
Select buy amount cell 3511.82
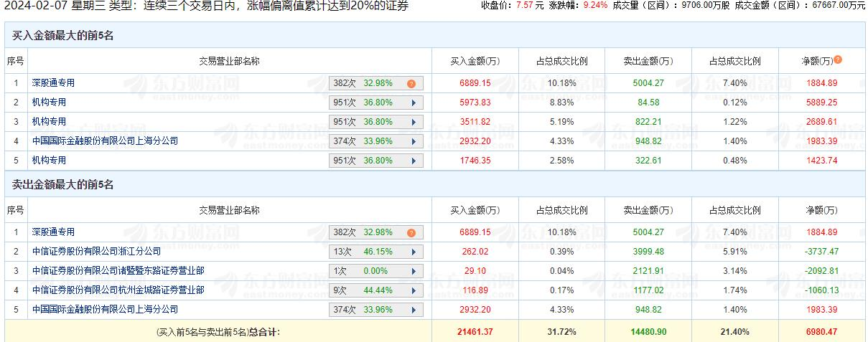(x=475, y=122)
